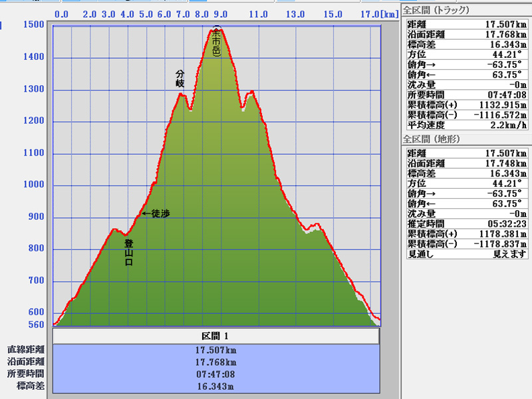Click the 徒渉 arrow marker on the profile
The height and width of the screenshot is (399, 532).
tap(156, 213)
